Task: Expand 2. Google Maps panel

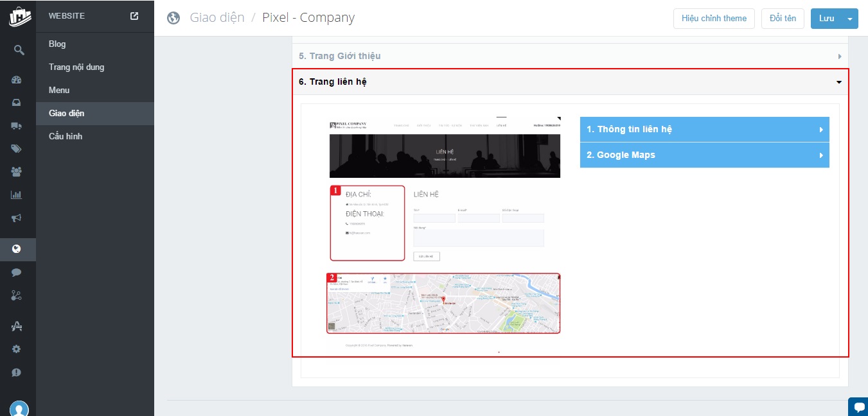Action: pos(704,155)
